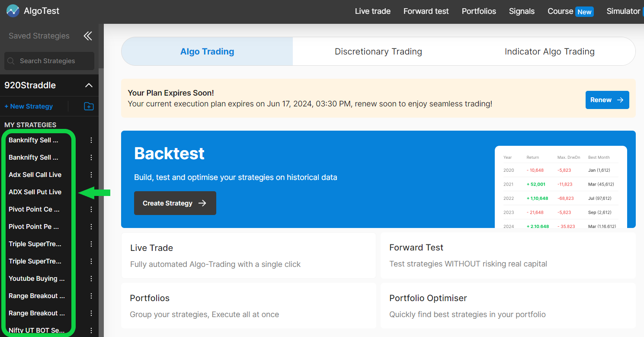
Task: Select Pivot Point Ce strategy
Action: click(x=34, y=209)
